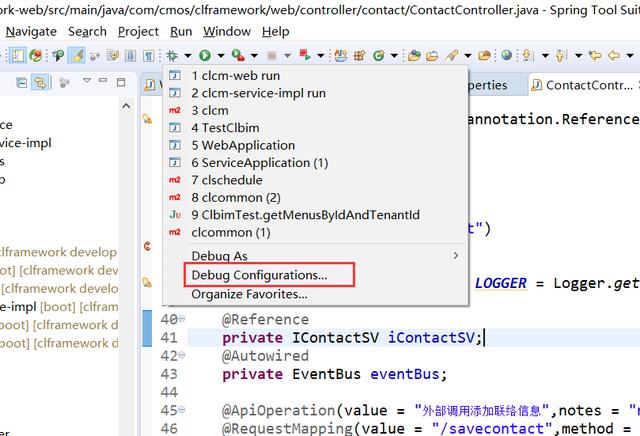Click the Run External Tools icon
Screen dimensions: 640x436
238,55
